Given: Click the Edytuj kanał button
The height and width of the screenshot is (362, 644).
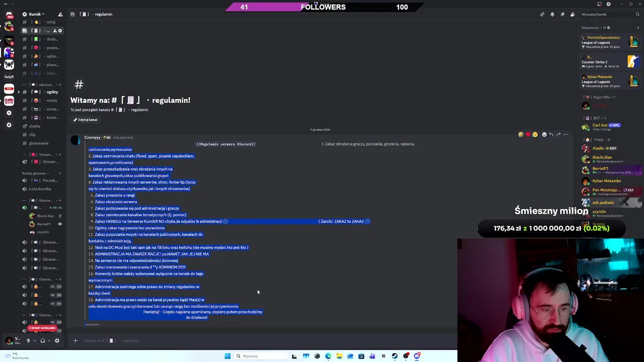Looking at the screenshot, I should [85, 120].
